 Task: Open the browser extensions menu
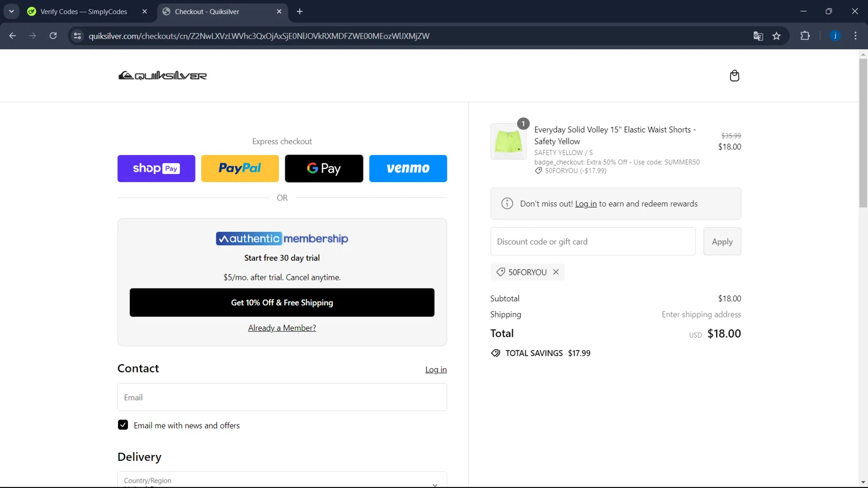(x=805, y=36)
